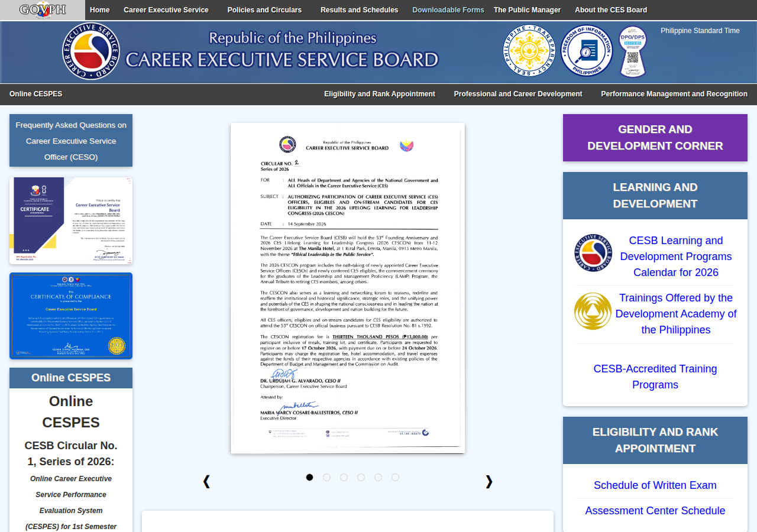Click the Eligibility and Rank Appointment panel header

(x=655, y=440)
